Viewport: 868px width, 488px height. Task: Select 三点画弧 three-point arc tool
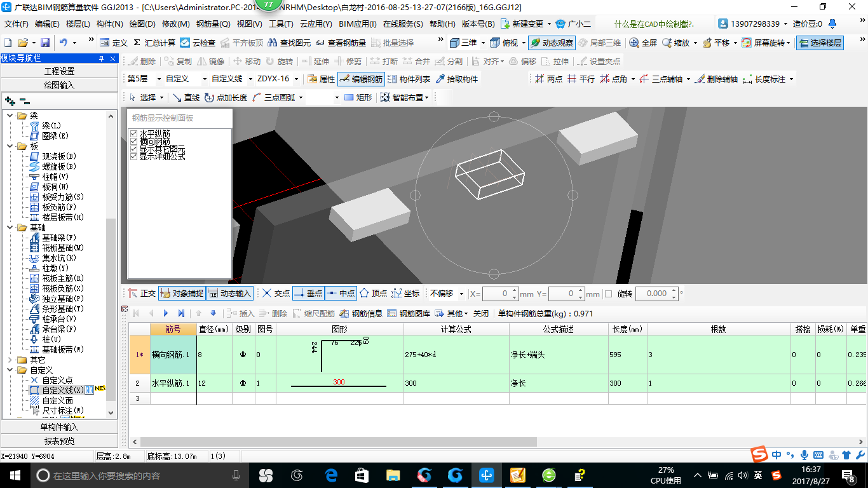pyautogui.click(x=273, y=97)
